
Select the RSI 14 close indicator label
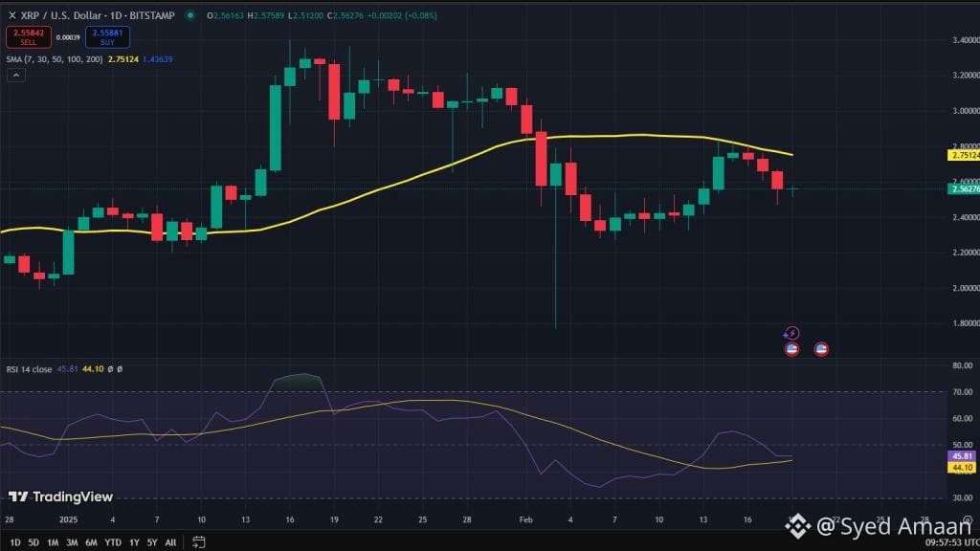[29, 369]
